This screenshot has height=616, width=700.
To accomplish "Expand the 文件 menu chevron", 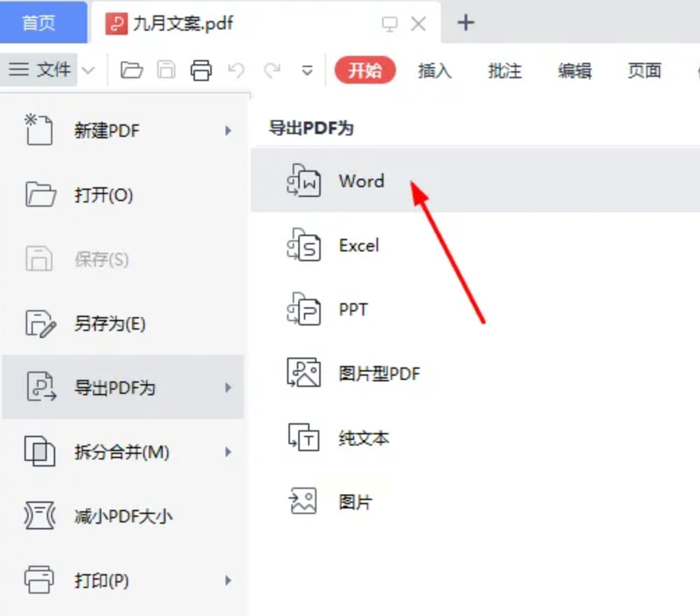I will coord(89,71).
